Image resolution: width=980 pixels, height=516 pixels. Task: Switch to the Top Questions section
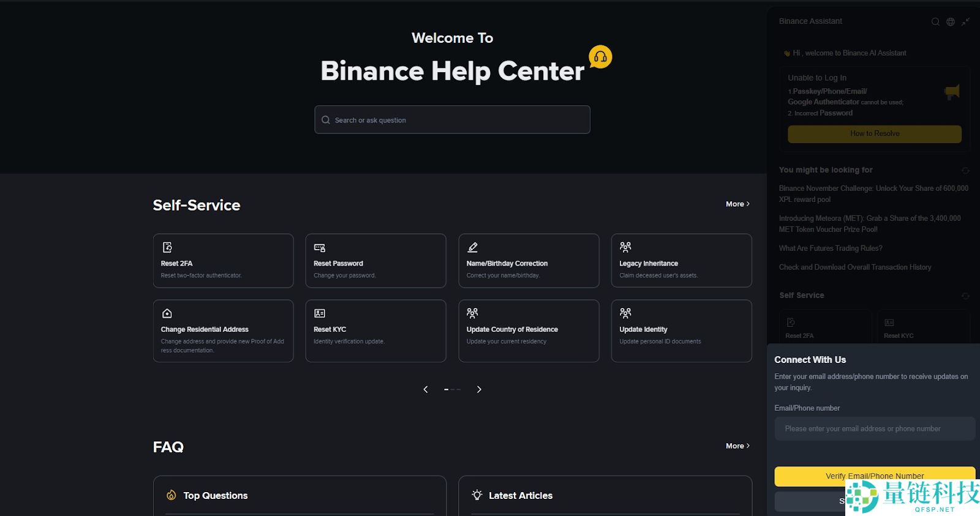point(214,495)
